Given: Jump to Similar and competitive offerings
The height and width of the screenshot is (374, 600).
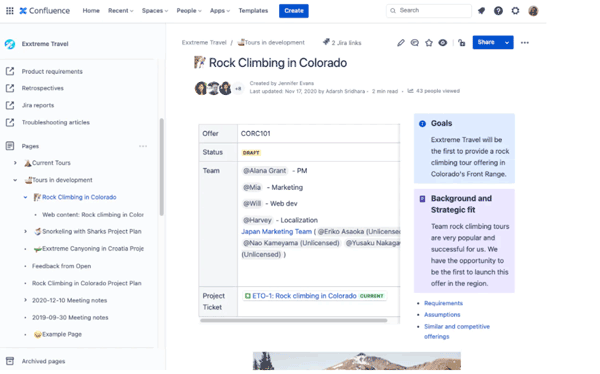Looking at the screenshot, I should (457, 332).
